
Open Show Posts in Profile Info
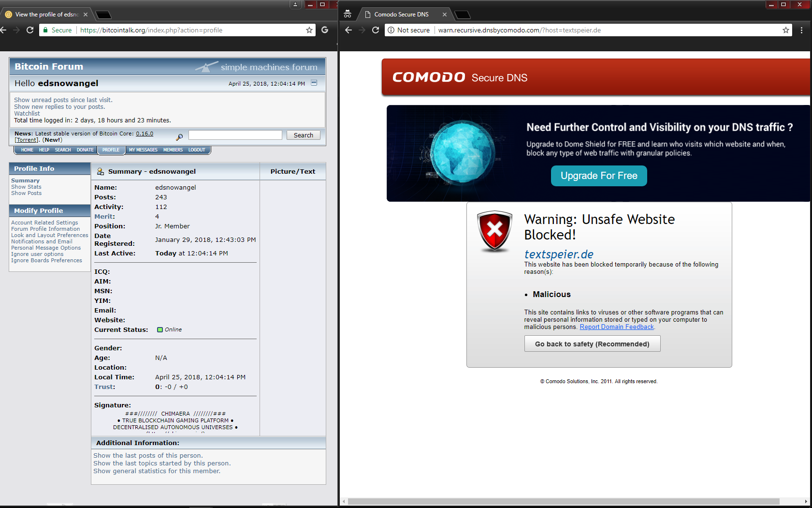pos(26,193)
